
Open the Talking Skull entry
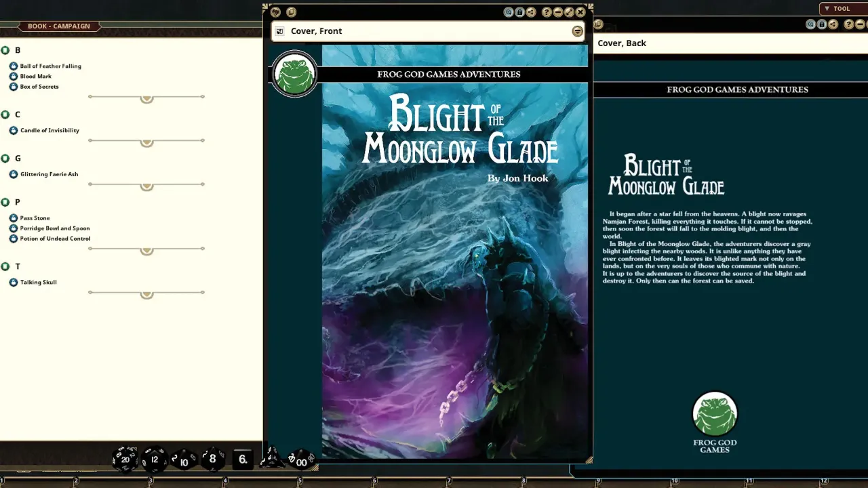[39, 282]
